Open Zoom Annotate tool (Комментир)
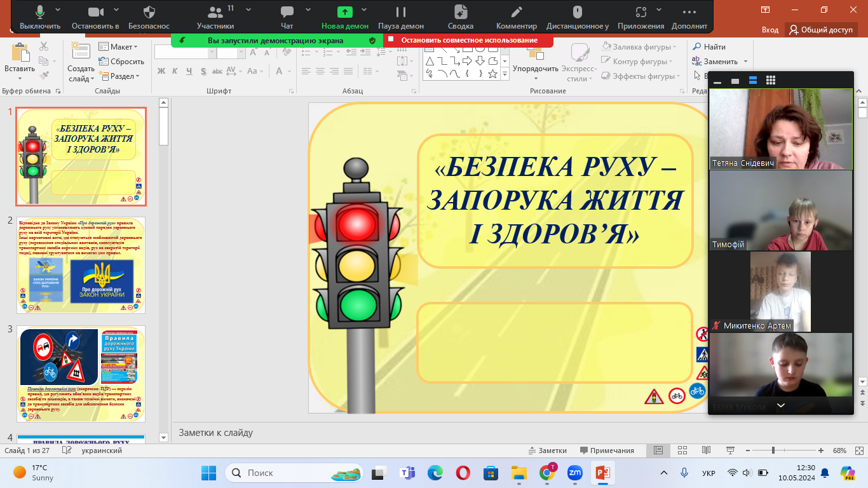 [x=517, y=17]
